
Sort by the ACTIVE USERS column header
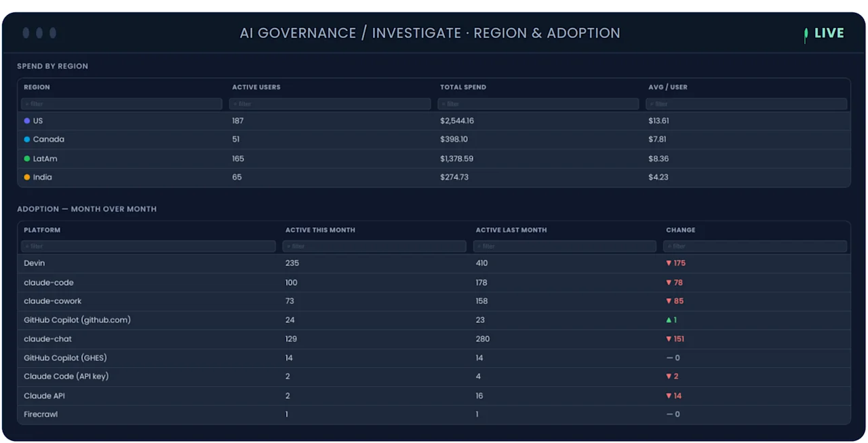coord(256,87)
